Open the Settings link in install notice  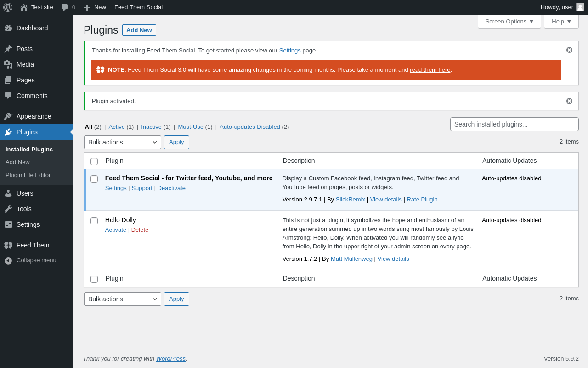point(290,51)
